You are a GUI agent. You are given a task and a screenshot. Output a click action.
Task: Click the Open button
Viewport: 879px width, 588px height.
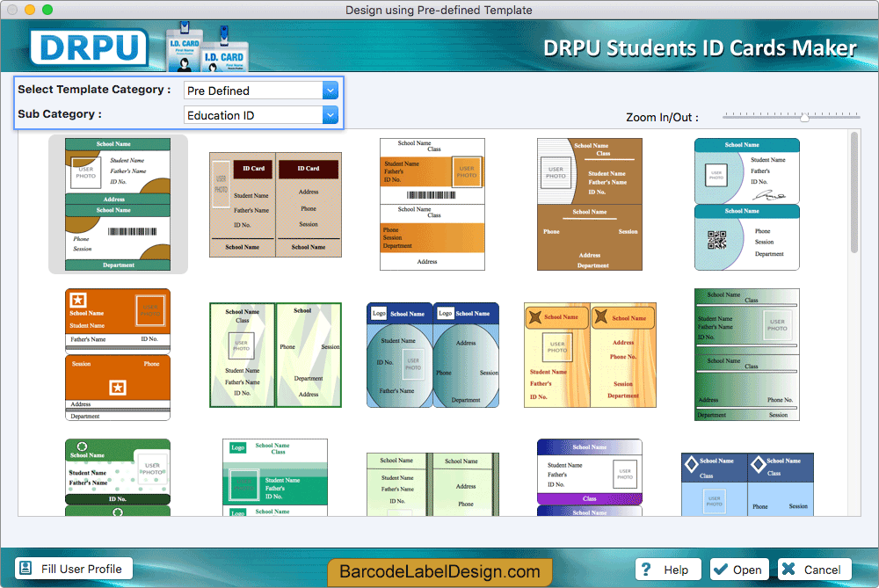point(740,570)
